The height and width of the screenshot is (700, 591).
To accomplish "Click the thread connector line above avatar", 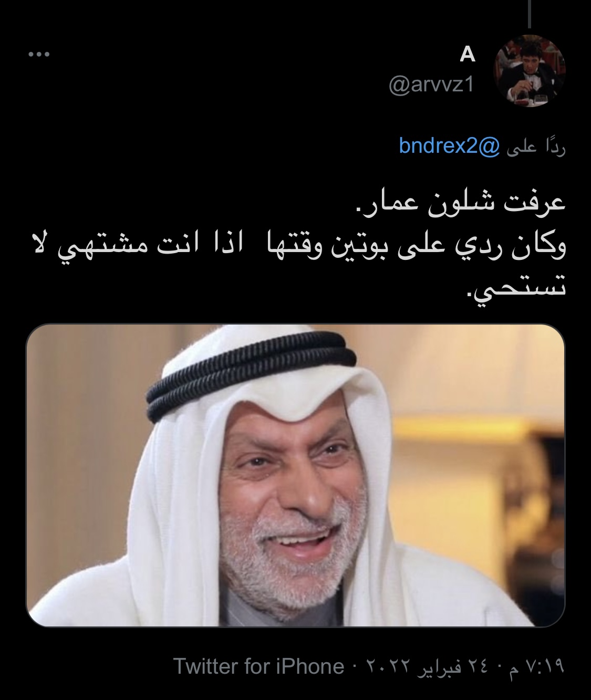I will [529, 14].
